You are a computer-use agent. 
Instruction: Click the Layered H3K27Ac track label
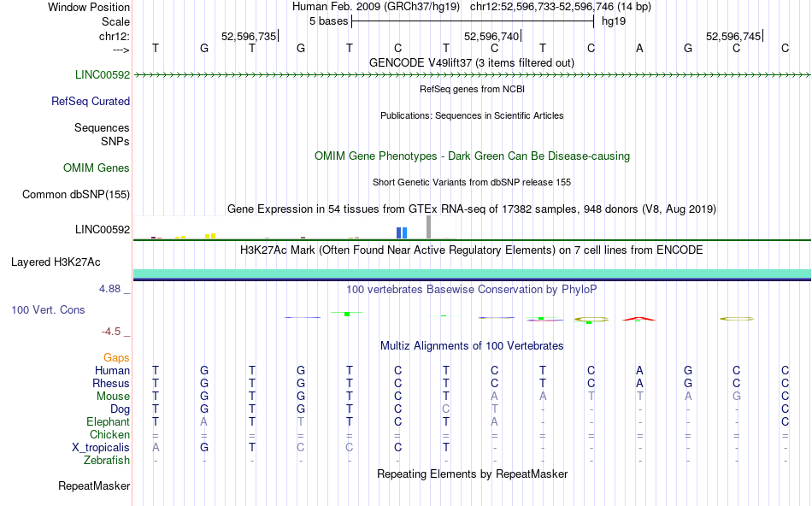(x=56, y=262)
